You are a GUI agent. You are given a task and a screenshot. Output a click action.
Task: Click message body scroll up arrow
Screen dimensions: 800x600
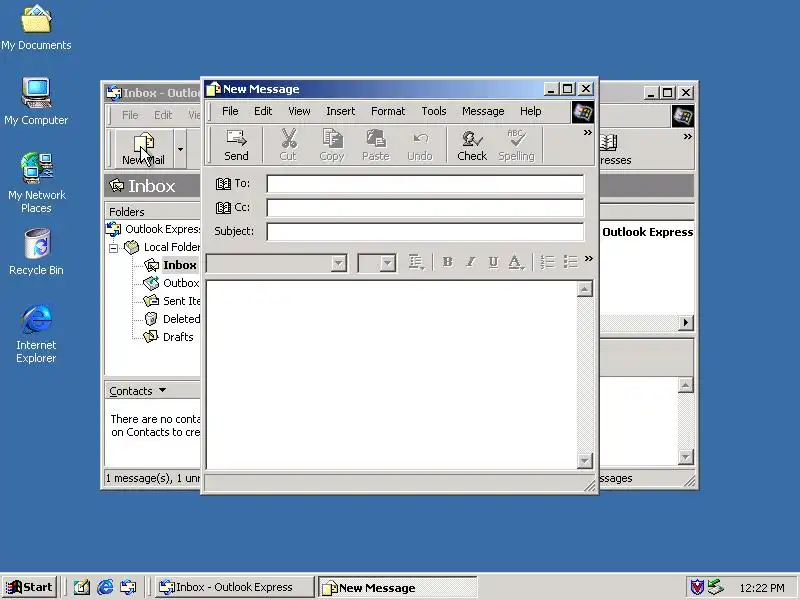[585, 289]
